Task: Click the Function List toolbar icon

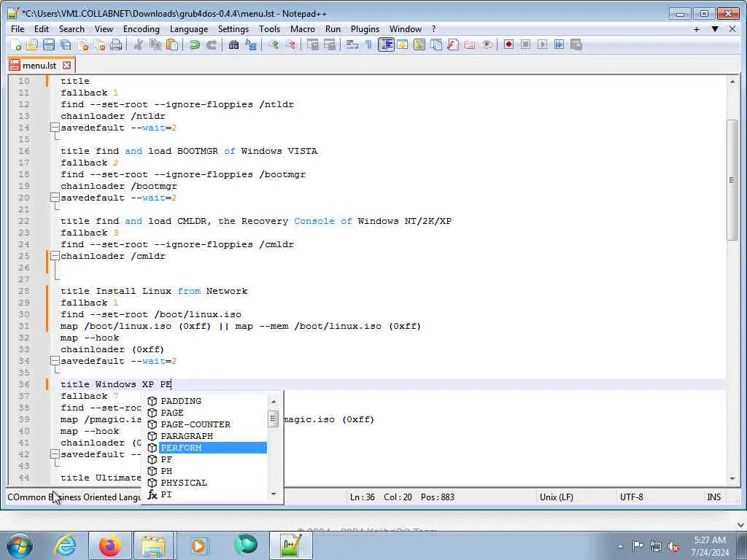Action: [453, 44]
